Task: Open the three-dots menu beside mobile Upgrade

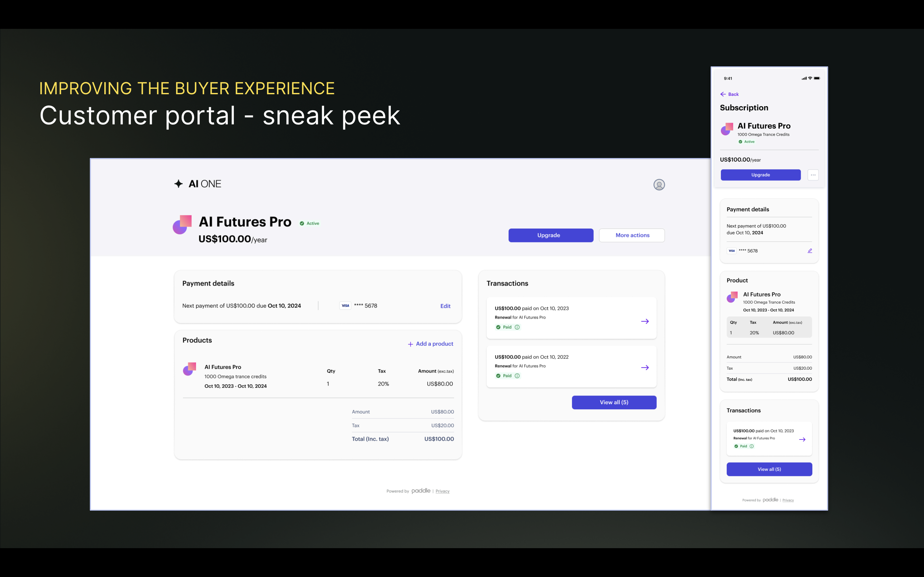Action: point(813,175)
